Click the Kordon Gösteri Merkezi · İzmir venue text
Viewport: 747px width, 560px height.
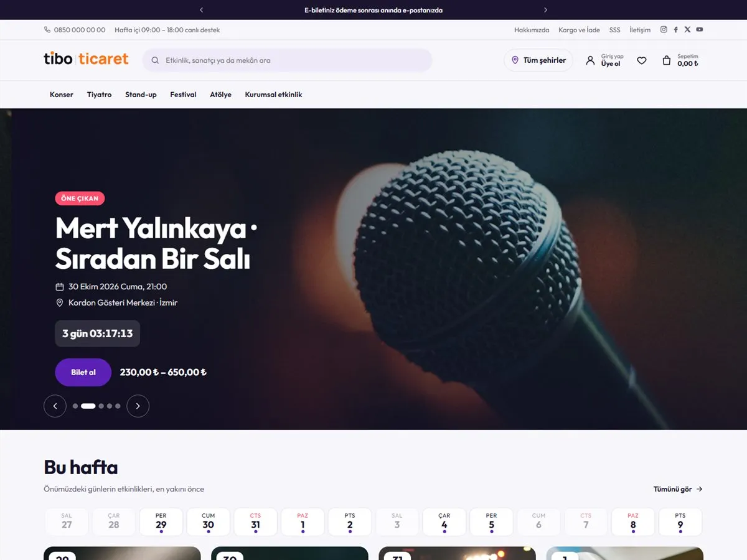[123, 303]
